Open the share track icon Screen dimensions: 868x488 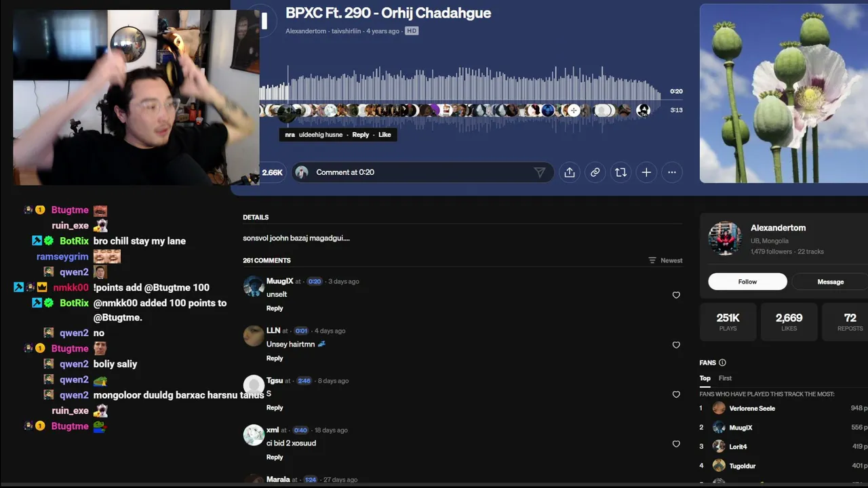click(x=570, y=172)
